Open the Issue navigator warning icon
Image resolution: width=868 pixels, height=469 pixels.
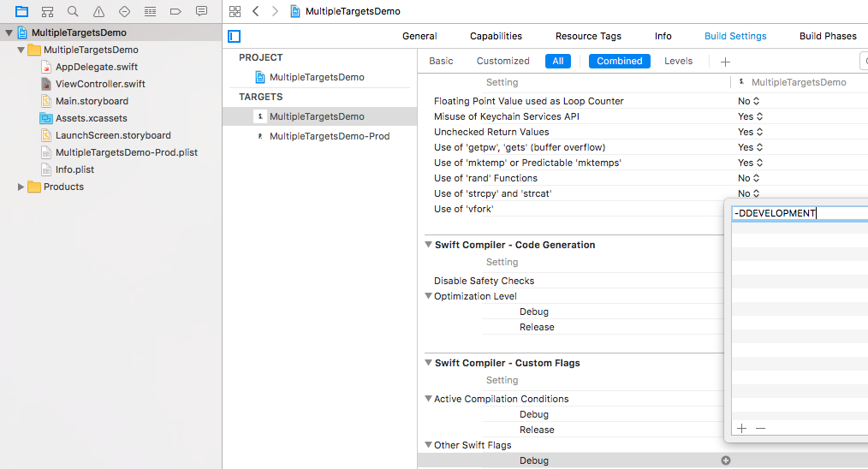(x=98, y=11)
